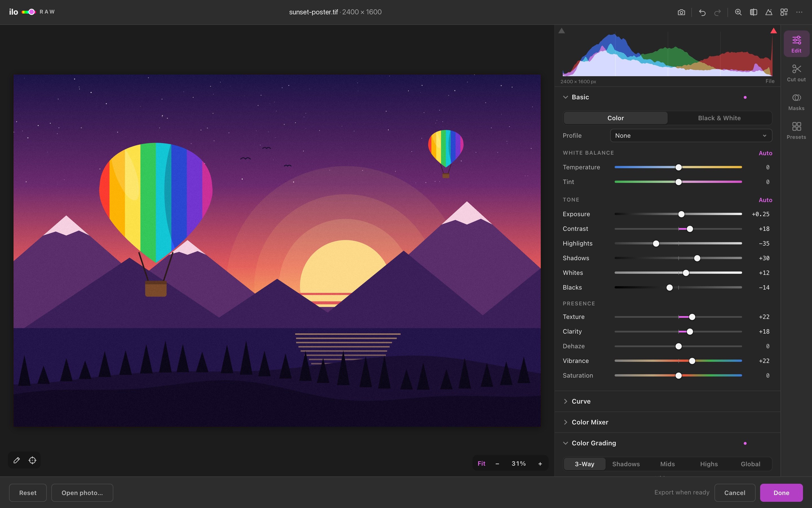Open the Masks panel
Viewport: 812px width, 508px height.
796,102
